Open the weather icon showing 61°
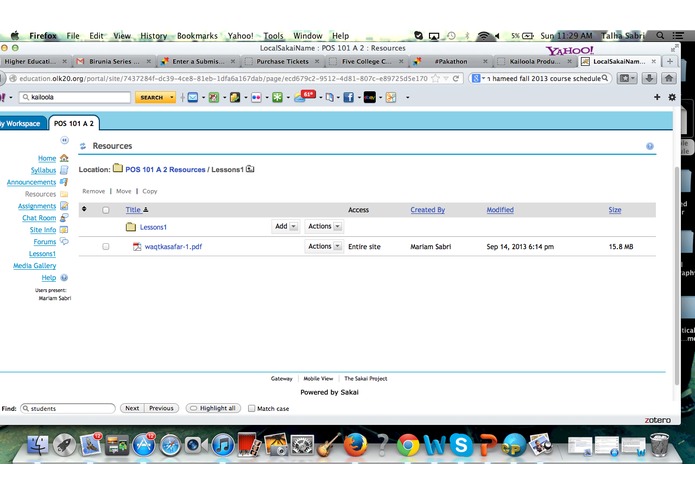This screenshot has height=494, width=695. tap(305, 96)
